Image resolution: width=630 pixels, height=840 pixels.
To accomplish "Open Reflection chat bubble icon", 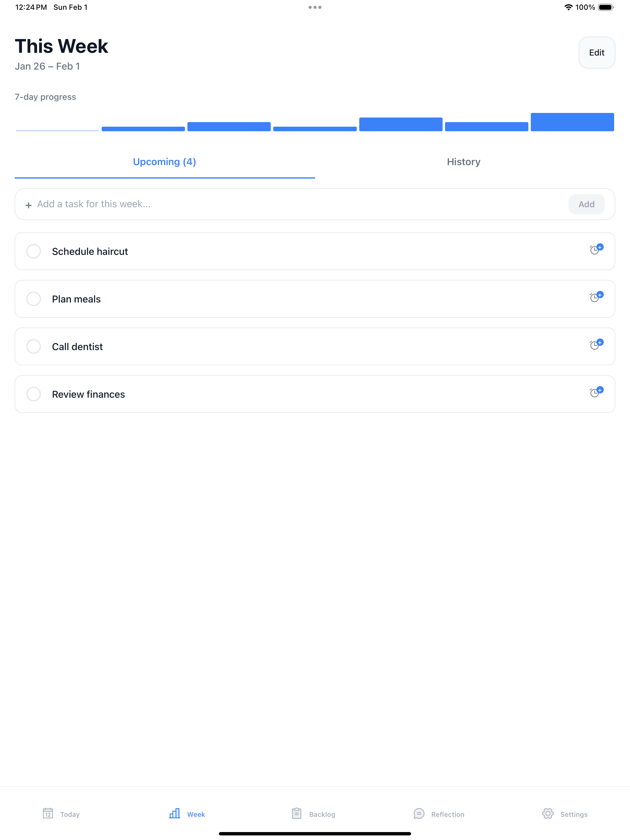I will 419,813.
